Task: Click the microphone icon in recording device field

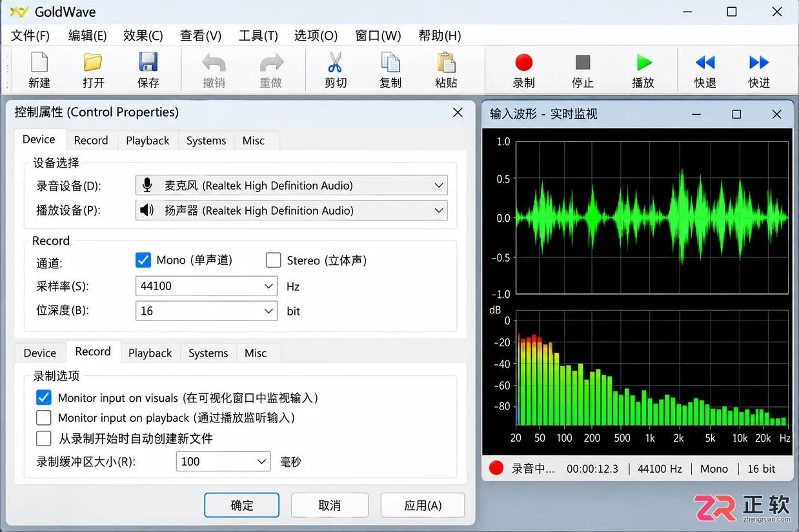Action: pyautogui.click(x=147, y=186)
